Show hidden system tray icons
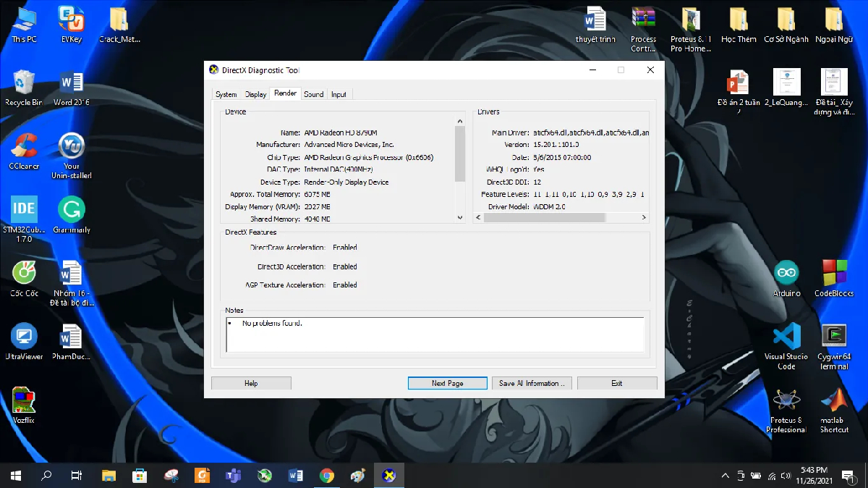 (726, 476)
